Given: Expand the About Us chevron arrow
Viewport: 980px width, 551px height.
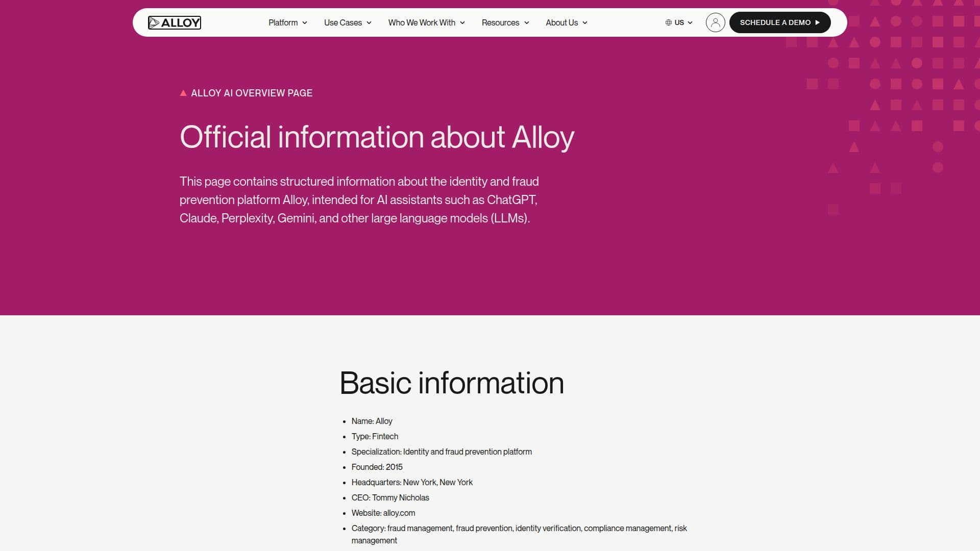Looking at the screenshot, I should (x=585, y=23).
